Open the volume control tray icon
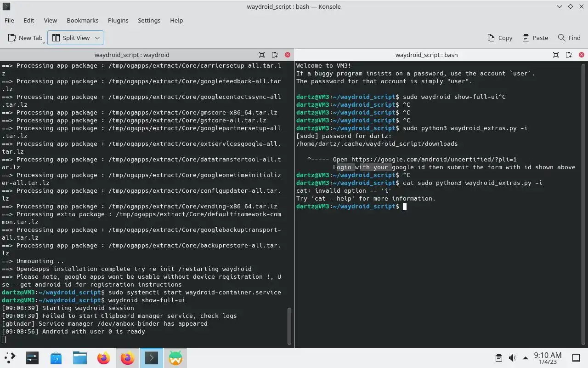 coord(512,358)
